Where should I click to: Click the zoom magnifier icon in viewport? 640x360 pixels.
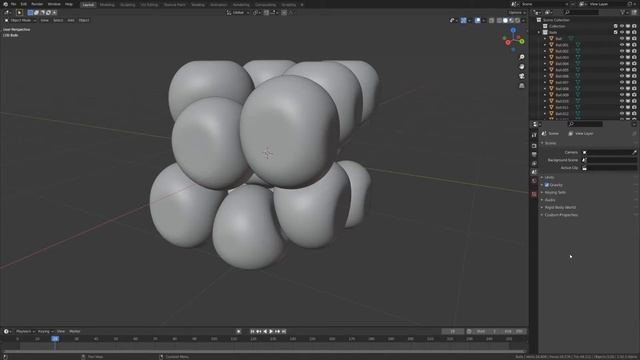pos(522,57)
